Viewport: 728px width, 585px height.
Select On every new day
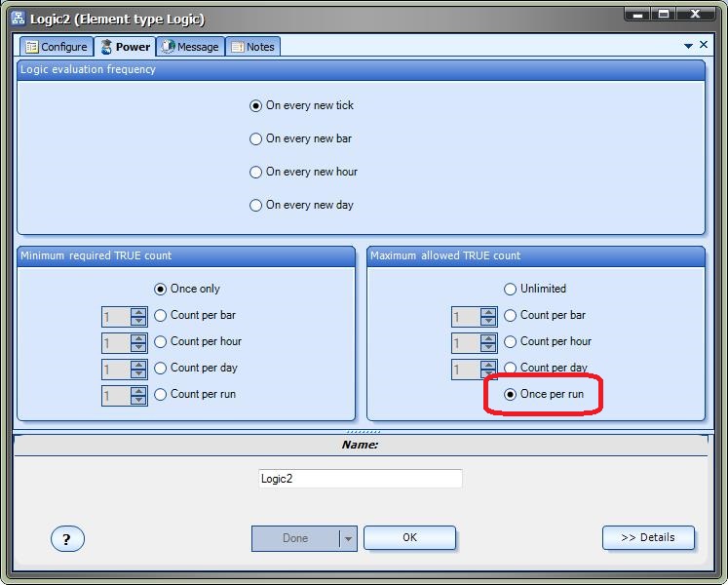pos(301,205)
